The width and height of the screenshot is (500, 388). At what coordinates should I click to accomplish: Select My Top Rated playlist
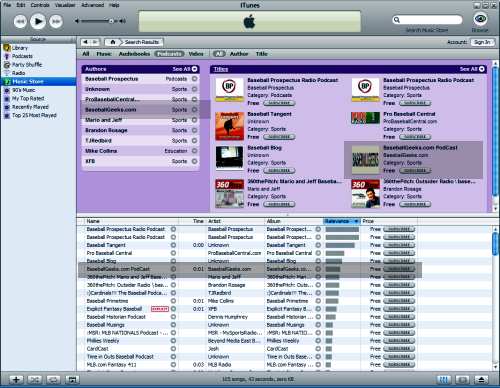(28, 98)
